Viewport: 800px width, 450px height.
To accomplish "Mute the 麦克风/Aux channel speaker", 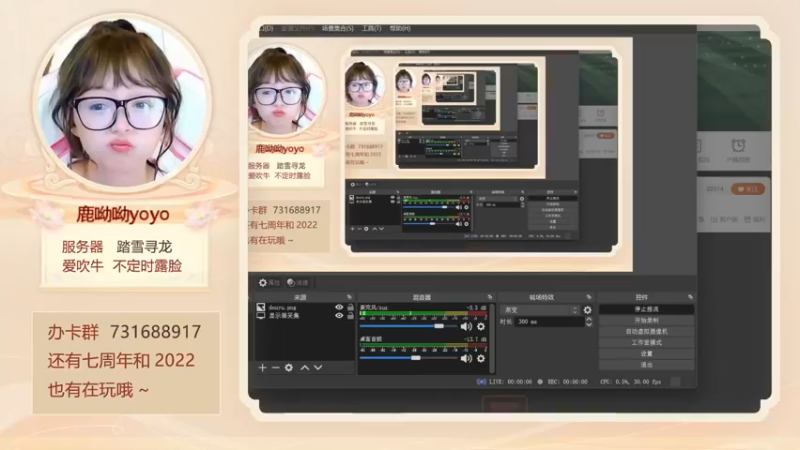I will [466, 327].
